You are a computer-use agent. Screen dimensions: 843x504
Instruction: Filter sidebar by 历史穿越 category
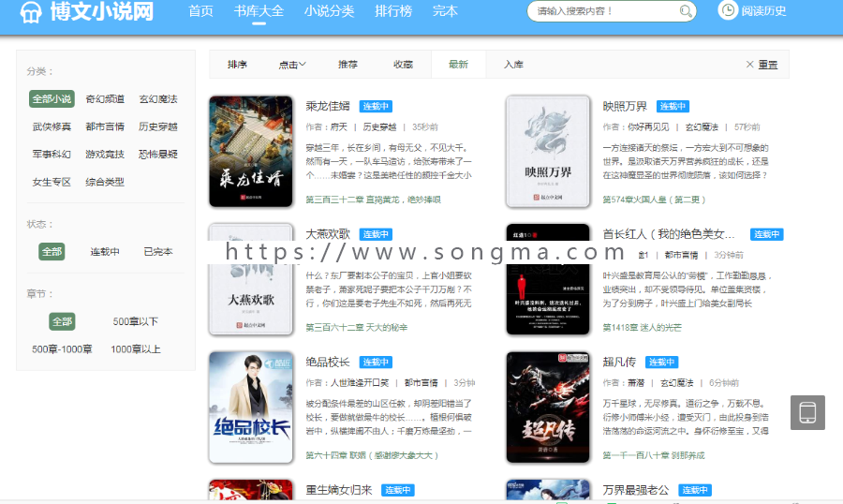[158, 127]
